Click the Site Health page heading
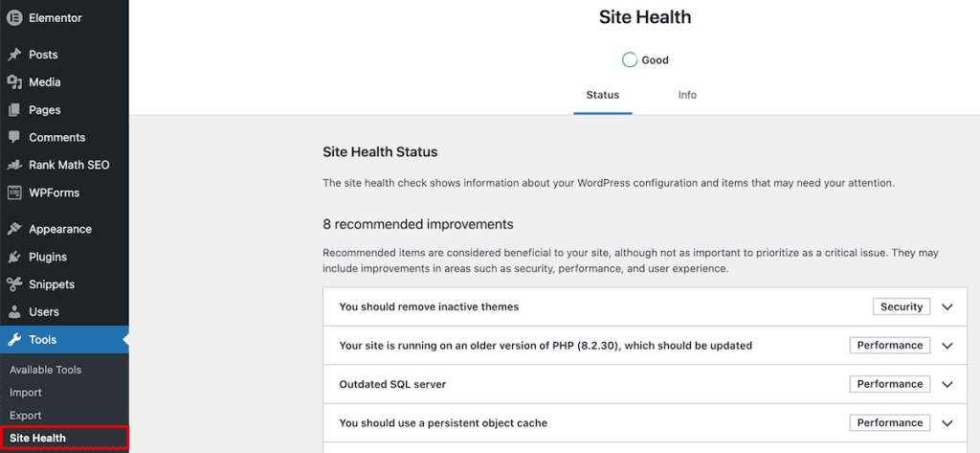Image resolution: width=980 pixels, height=453 pixels. (x=645, y=17)
